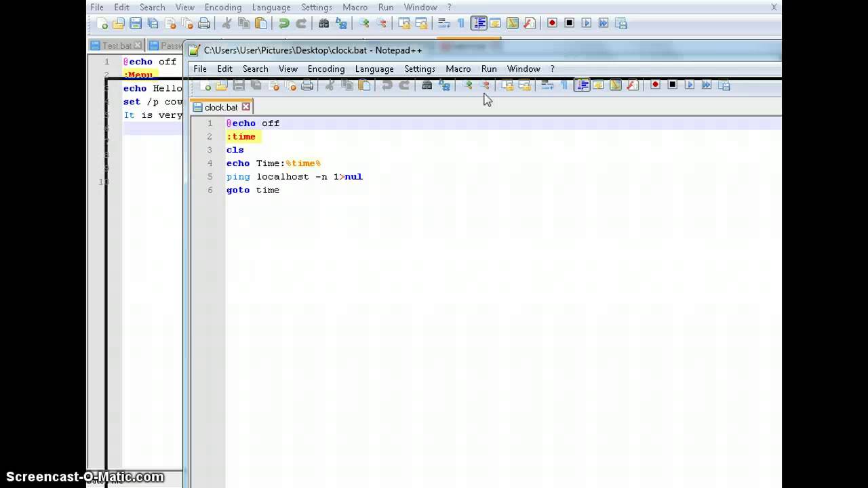Viewport: 868px width, 488px height.
Task: Click the 'cls' command on line 3
Action: pyautogui.click(x=235, y=150)
